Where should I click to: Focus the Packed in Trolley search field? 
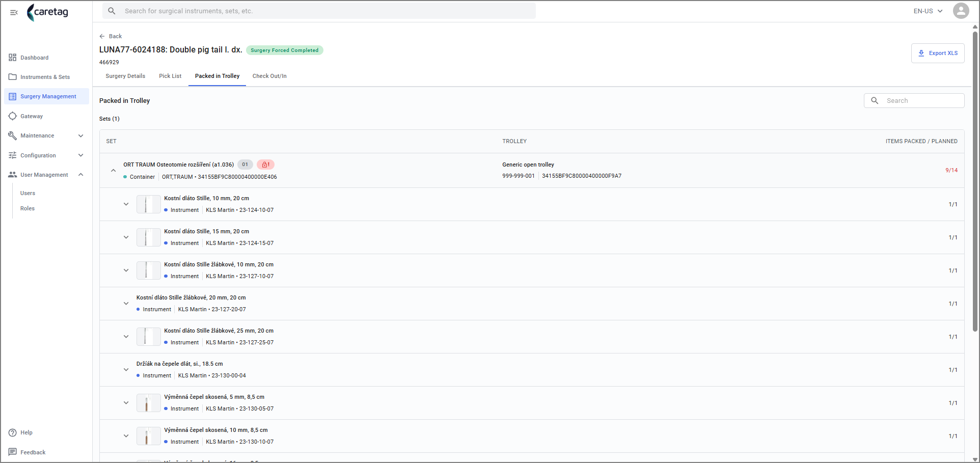pyautogui.click(x=914, y=100)
